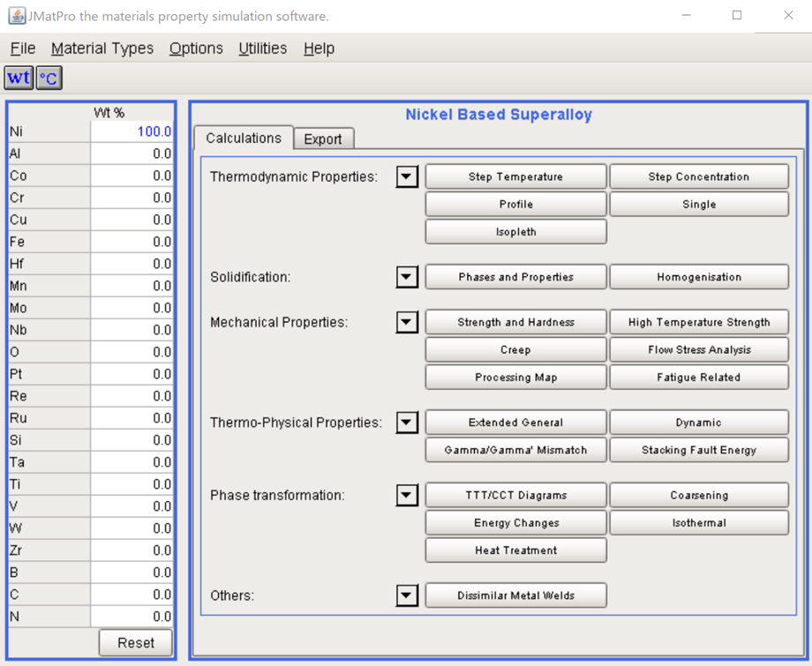Expand the Thermo-Physical Properties dropdown arrow
The image size is (812, 666).
click(x=407, y=423)
